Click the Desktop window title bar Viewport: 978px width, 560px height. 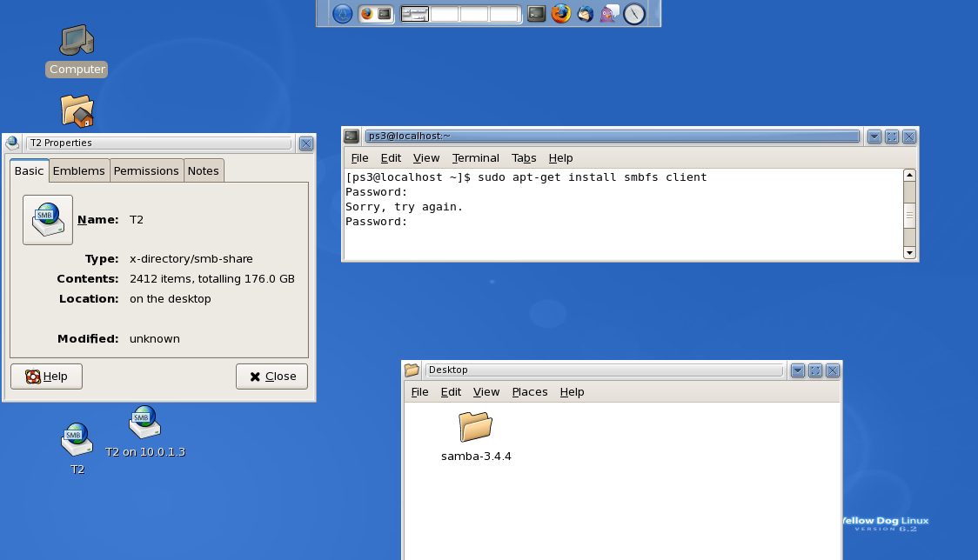[604, 370]
